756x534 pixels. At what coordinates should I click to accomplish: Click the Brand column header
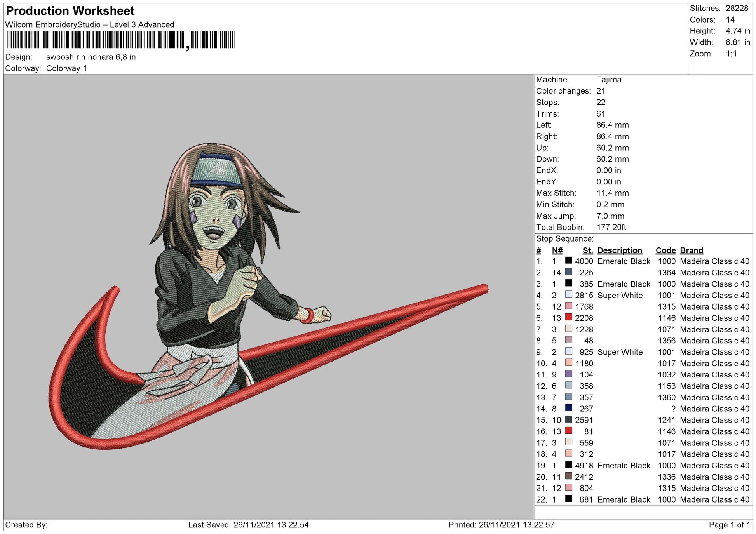[692, 250]
